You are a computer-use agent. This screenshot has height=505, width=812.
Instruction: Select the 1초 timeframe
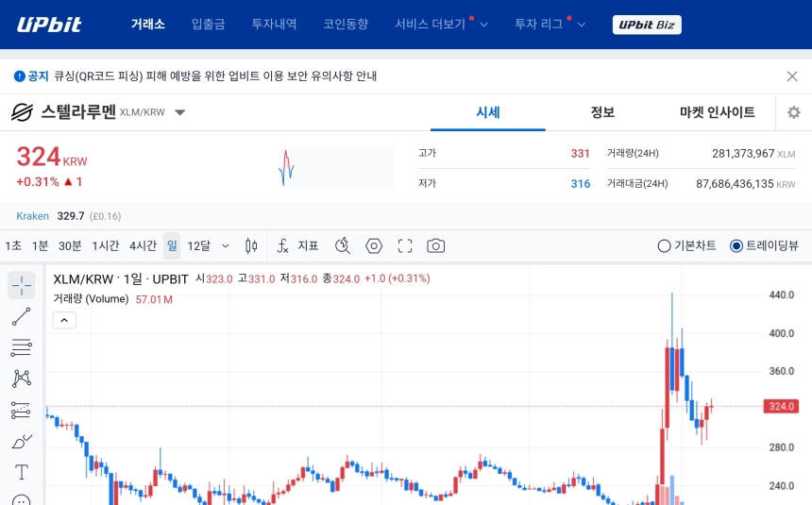13,246
